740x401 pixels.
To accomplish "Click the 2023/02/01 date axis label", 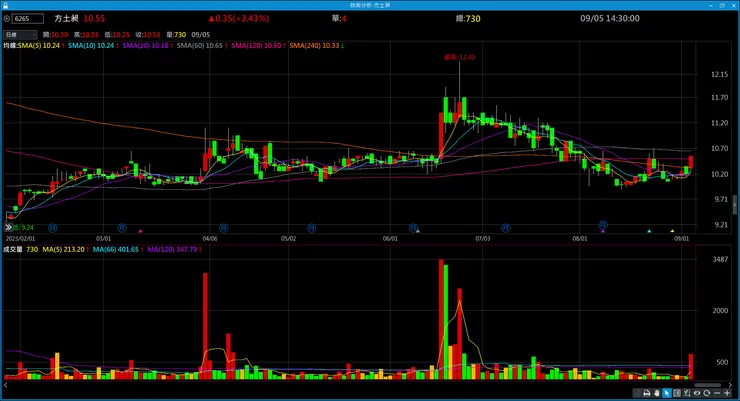I will pos(20,239).
